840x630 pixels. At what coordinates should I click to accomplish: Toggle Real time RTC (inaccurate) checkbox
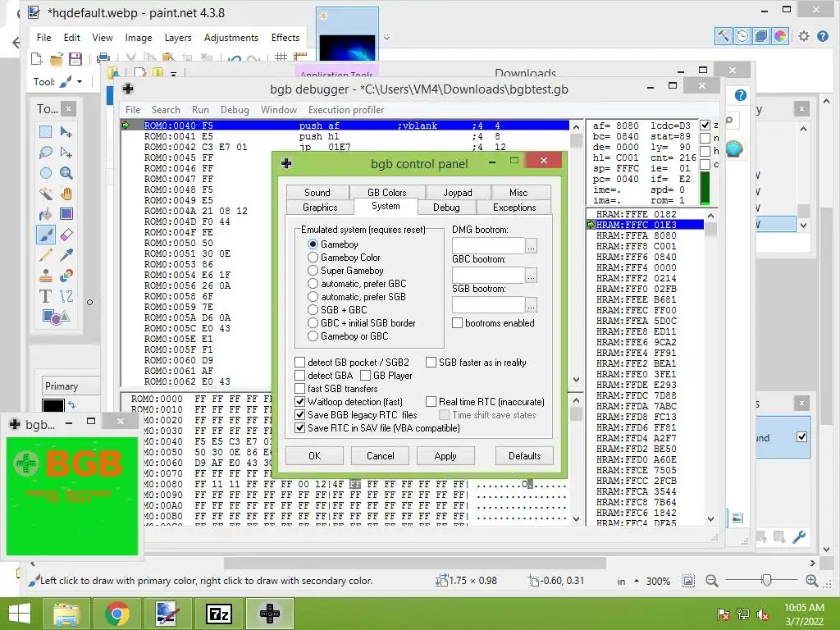[x=431, y=401]
